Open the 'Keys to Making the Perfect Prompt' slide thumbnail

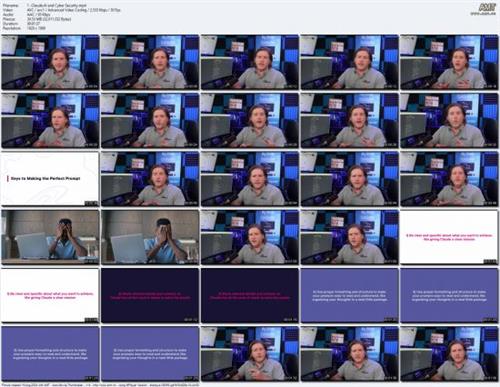pyautogui.click(x=50, y=179)
